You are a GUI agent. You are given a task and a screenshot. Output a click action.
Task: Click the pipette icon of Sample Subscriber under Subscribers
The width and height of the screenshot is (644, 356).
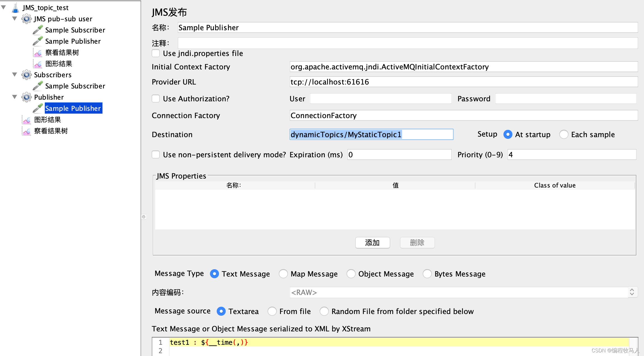coord(38,86)
